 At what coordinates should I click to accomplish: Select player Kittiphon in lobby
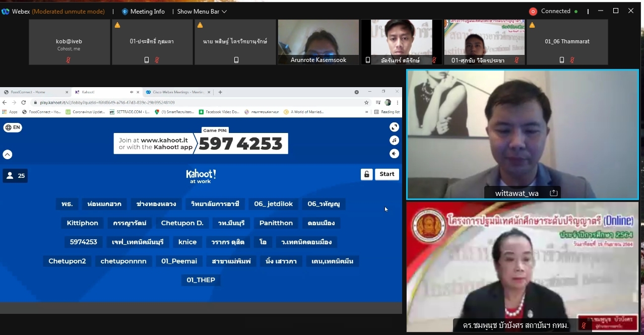tap(83, 223)
